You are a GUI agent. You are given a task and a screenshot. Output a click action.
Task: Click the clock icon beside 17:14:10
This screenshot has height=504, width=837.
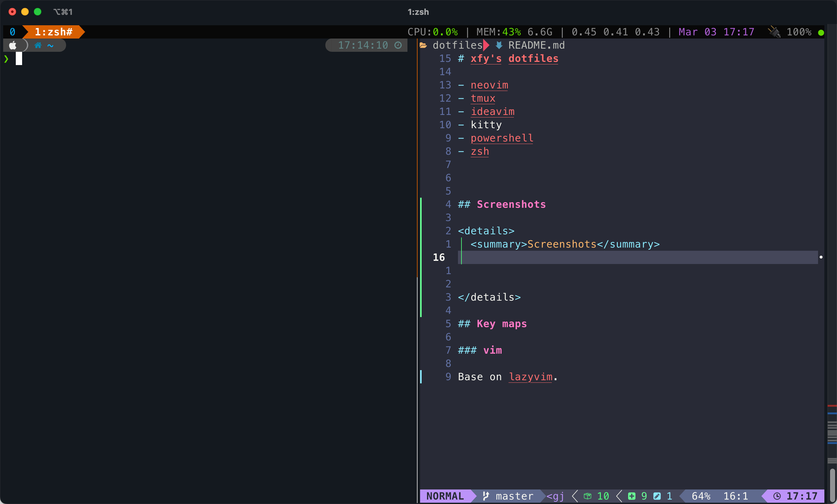pos(398,45)
